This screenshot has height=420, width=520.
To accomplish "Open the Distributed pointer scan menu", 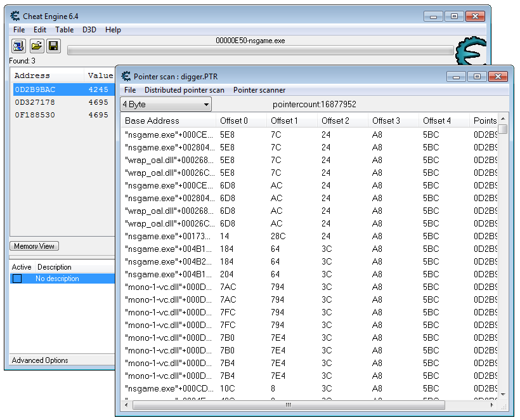I will pyautogui.click(x=184, y=90).
